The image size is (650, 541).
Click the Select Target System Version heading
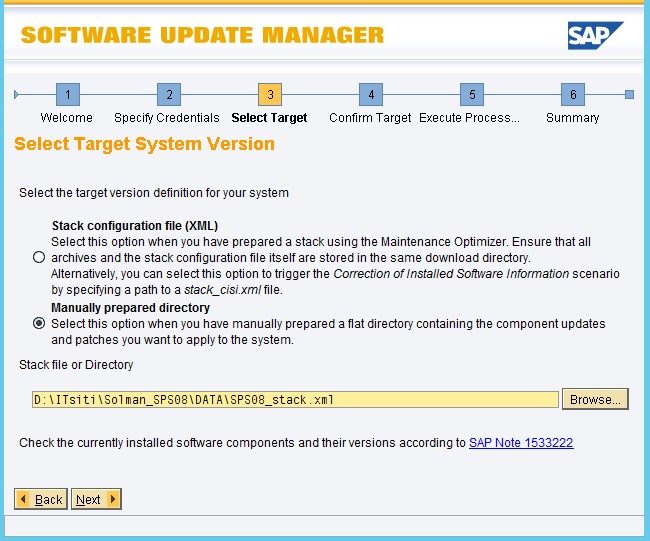tap(144, 144)
